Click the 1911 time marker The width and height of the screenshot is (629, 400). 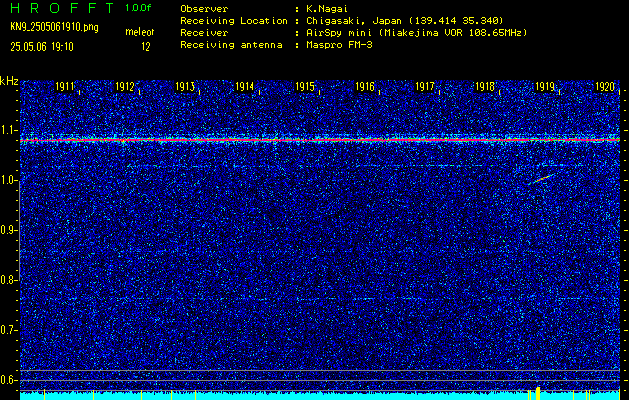(x=65, y=86)
